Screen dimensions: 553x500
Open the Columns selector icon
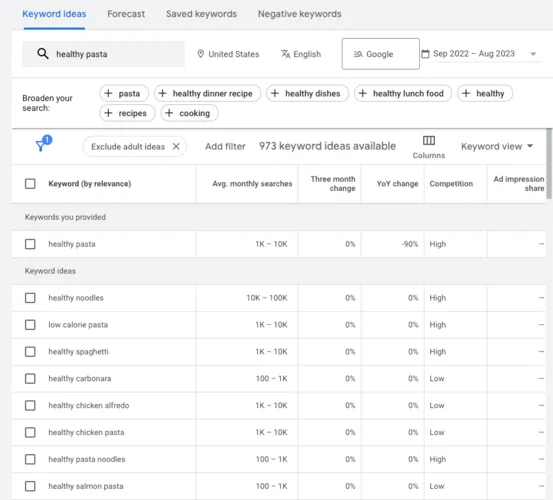[x=429, y=140]
